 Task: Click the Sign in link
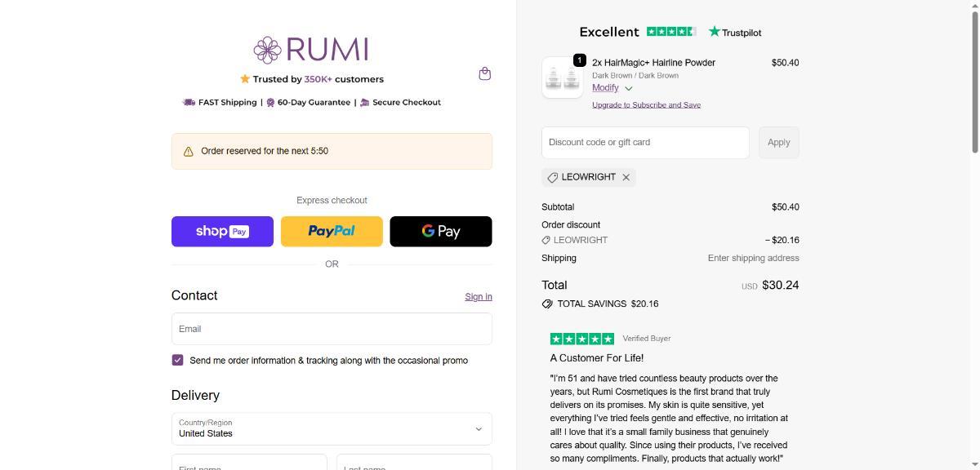tap(479, 296)
